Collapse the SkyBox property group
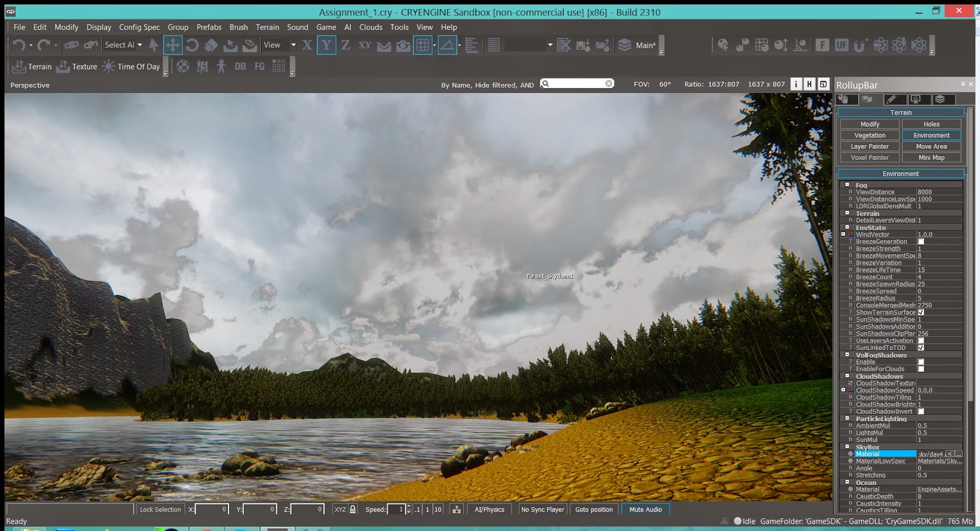Screen dimensions: 980x531 click(847, 446)
